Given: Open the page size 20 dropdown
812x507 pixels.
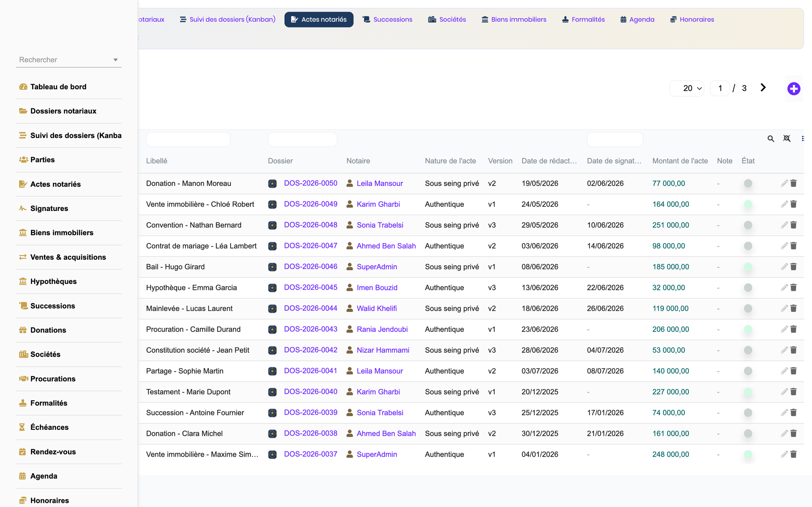Looking at the screenshot, I should (x=687, y=88).
